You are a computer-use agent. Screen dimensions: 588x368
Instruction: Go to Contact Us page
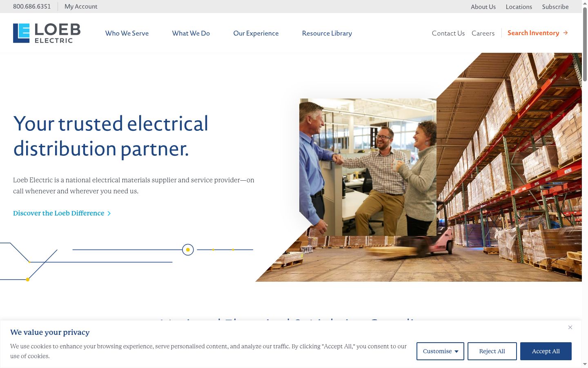click(448, 33)
